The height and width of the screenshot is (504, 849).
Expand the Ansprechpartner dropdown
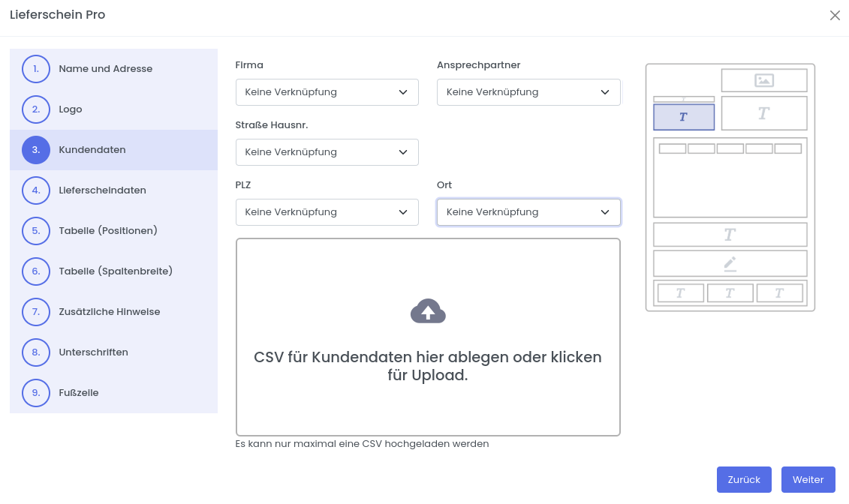(x=528, y=92)
